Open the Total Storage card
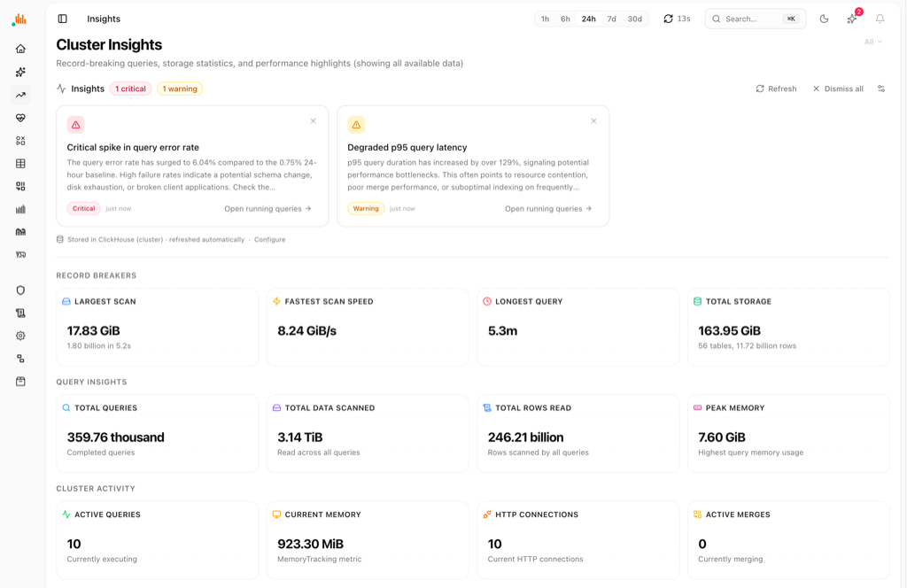907x588 pixels. coord(788,328)
